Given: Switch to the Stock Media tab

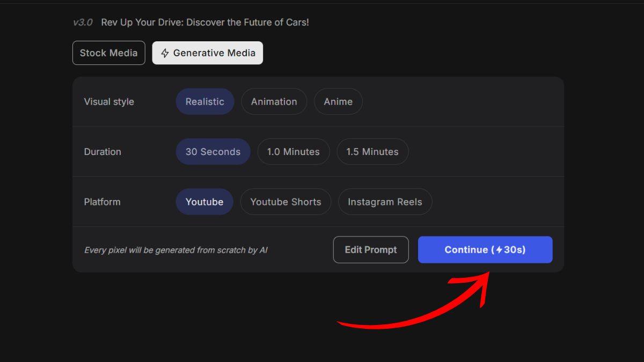Looking at the screenshot, I should (x=109, y=53).
